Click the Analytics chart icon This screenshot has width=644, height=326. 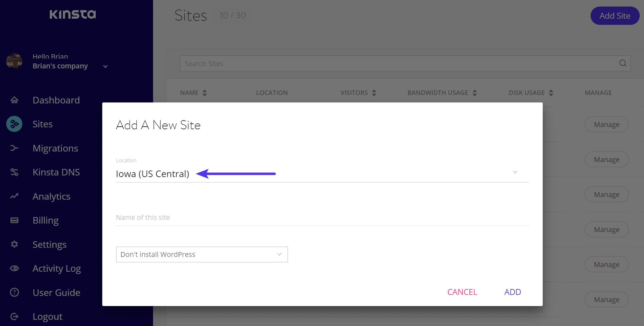(14, 196)
